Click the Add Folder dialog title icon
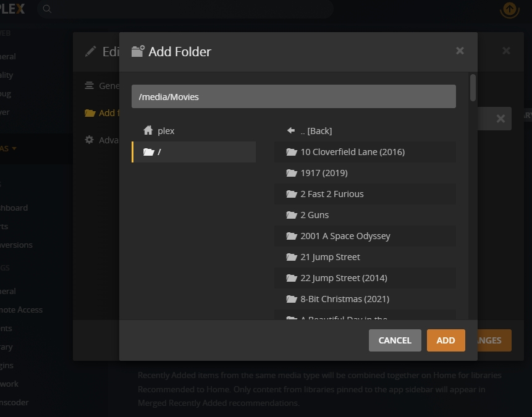Viewport: 532px width, 417px height. click(x=138, y=51)
